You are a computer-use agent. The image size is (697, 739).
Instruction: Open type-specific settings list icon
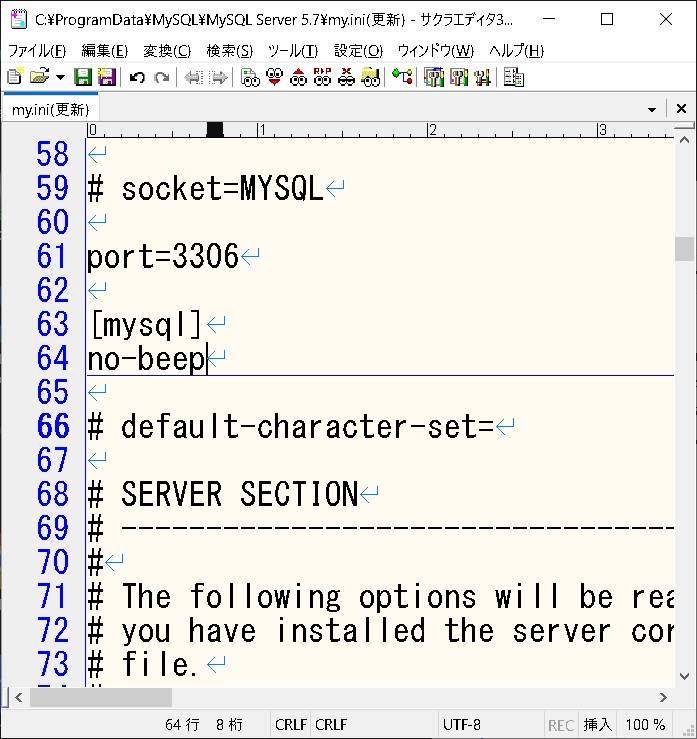[x=434, y=77]
